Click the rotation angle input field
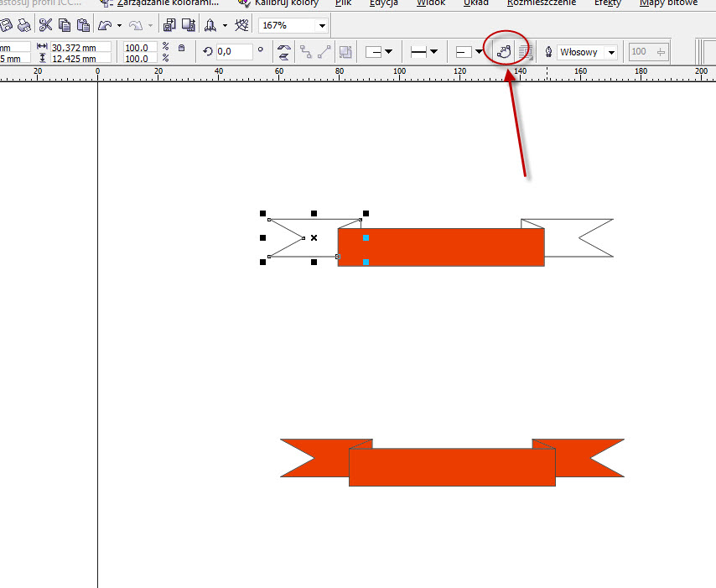The image size is (716, 588). coord(234,52)
